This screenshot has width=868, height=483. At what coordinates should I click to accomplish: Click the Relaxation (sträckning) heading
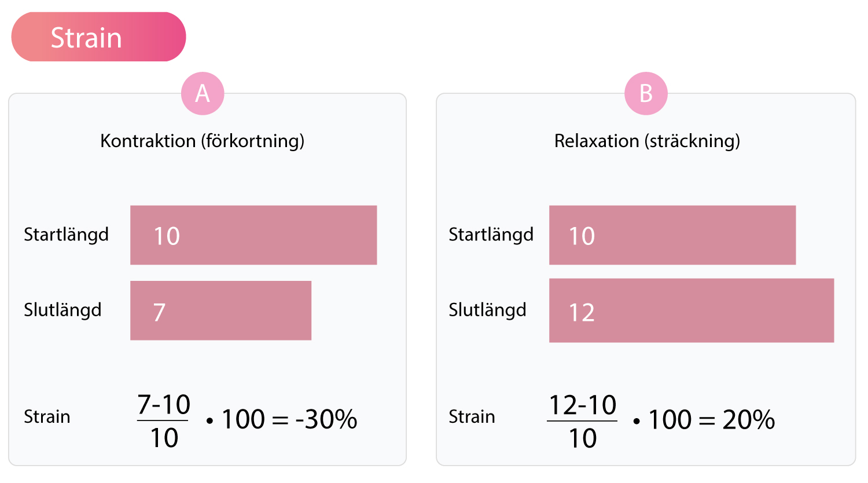pyautogui.click(x=647, y=141)
